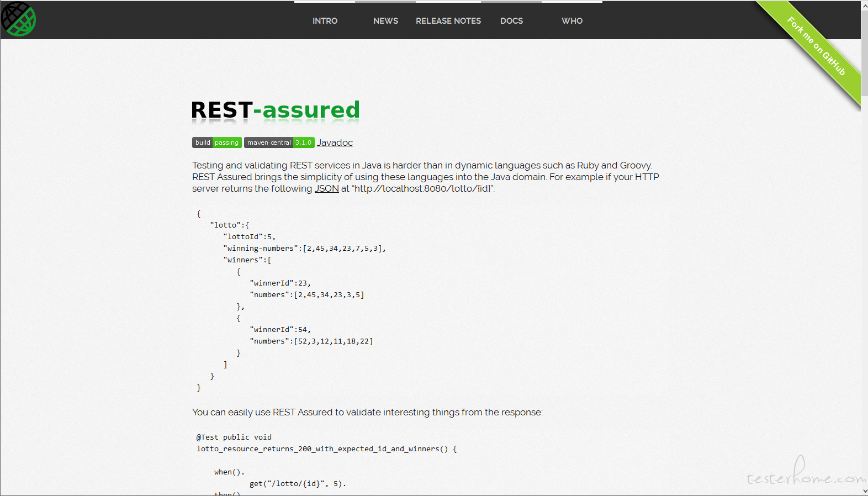The image size is (868, 496).
Task: Click the REST-assured globe logo icon
Action: click(x=18, y=19)
